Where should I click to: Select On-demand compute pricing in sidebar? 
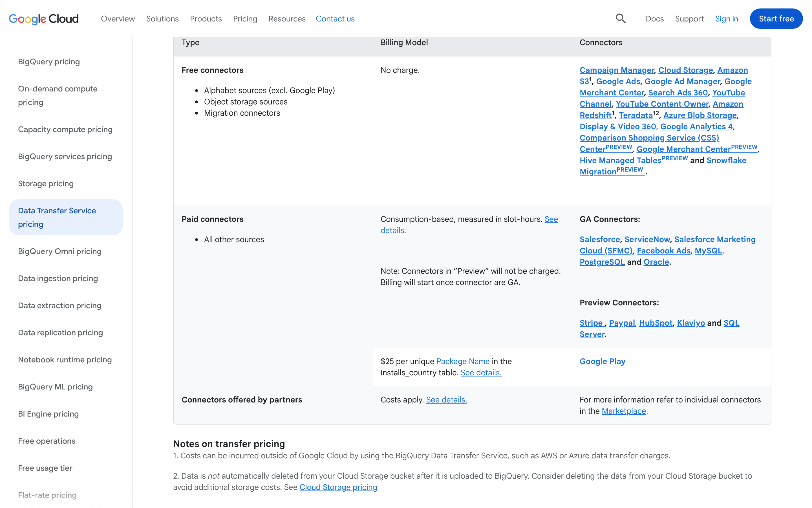coord(58,95)
